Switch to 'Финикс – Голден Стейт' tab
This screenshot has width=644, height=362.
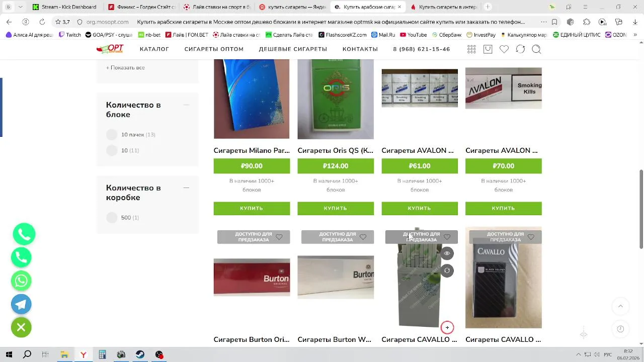coord(142,7)
